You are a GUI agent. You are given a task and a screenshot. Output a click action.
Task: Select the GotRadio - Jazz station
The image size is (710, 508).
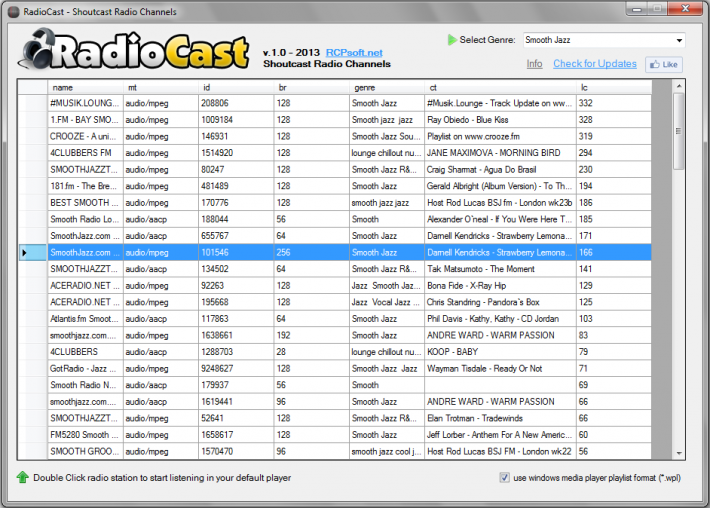pos(85,369)
